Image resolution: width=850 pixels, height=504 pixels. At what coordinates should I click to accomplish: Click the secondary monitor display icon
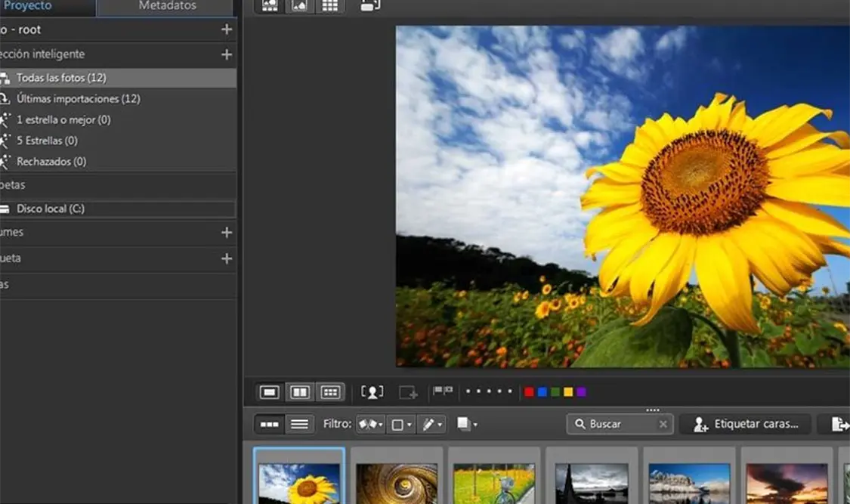coord(370,6)
